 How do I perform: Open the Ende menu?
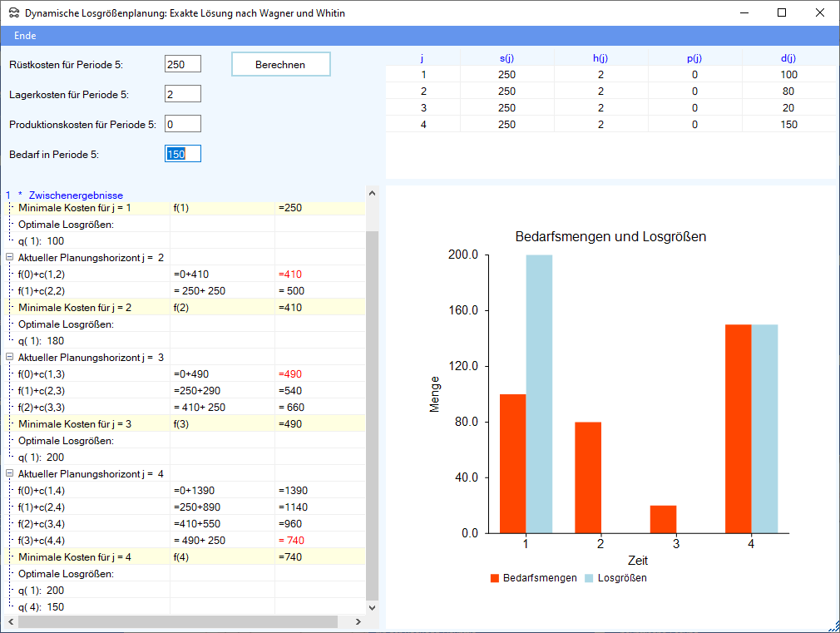pos(25,36)
